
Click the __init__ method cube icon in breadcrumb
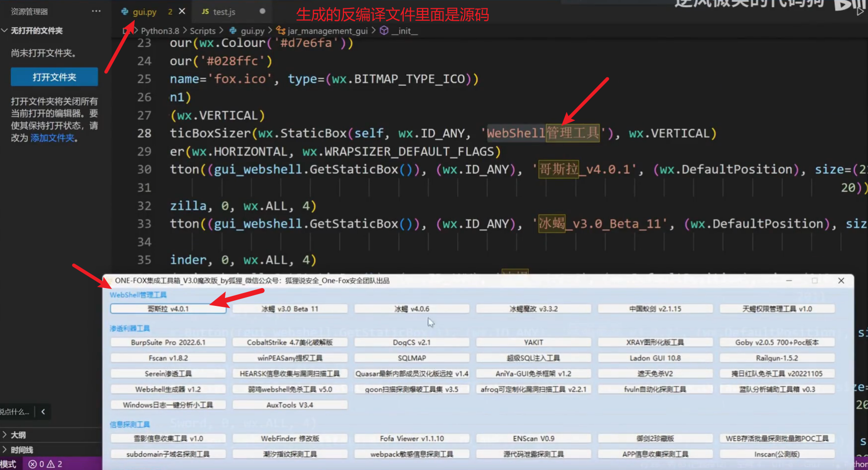tap(384, 31)
